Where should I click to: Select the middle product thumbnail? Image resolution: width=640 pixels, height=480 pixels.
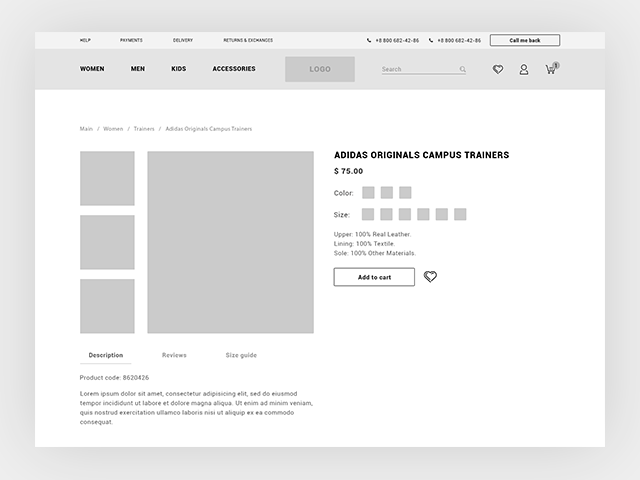pos(107,242)
